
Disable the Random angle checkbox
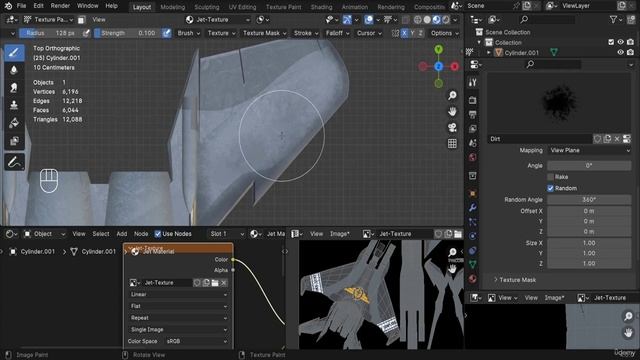tap(550, 188)
